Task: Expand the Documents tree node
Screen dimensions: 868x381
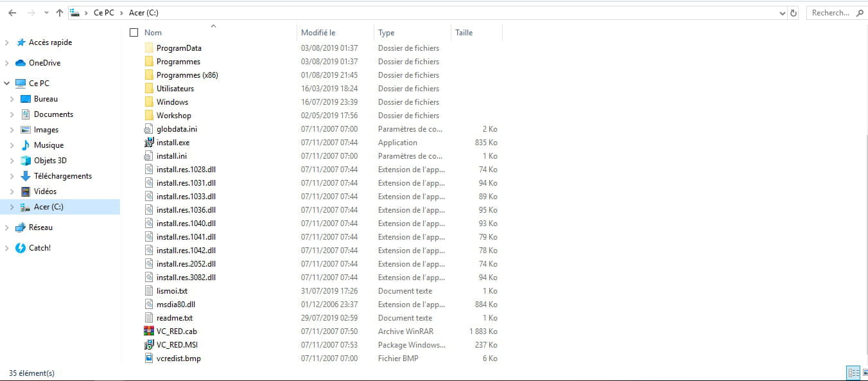Action: coord(12,114)
